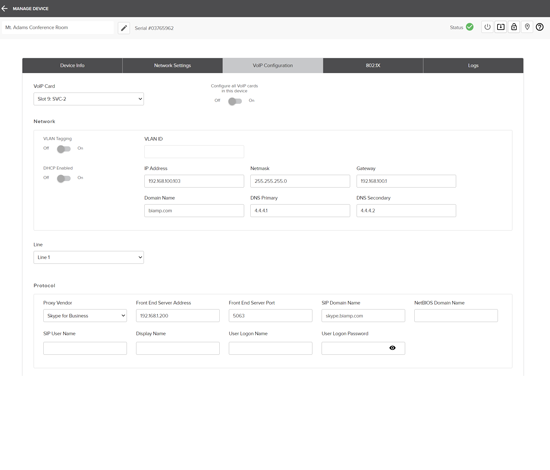Click the firmware update icon beside power
The height and width of the screenshot is (470, 550).
pos(501,27)
